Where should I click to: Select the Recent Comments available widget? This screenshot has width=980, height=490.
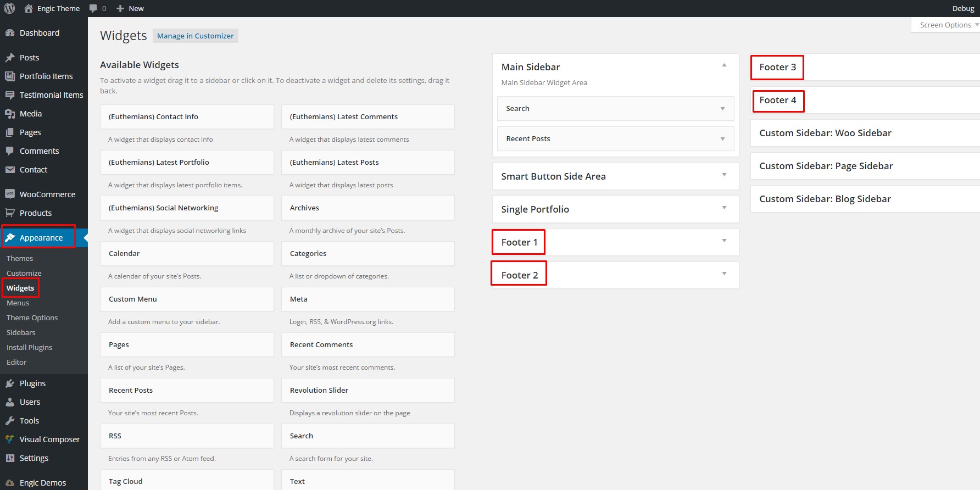coord(368,344)
